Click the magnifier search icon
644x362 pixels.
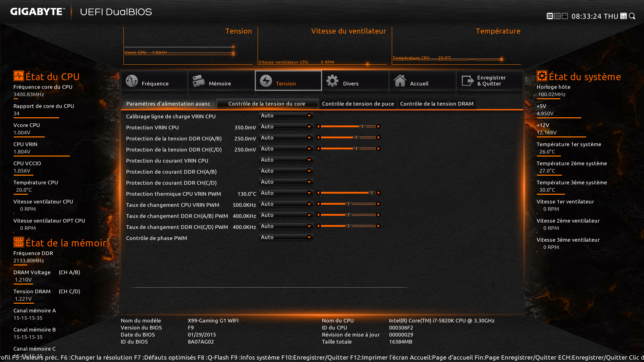(x=632, y=16)
